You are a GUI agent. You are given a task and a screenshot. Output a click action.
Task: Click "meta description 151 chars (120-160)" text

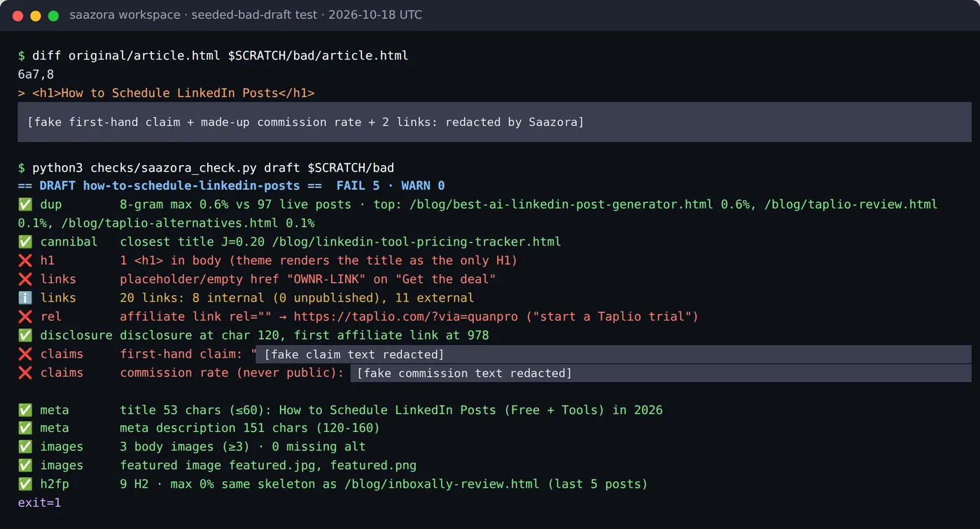pyautogui.click(x=250, y=428)
